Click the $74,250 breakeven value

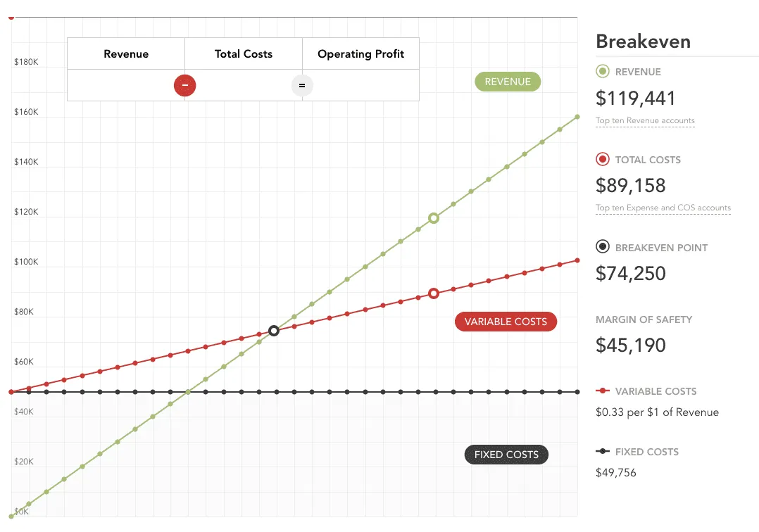[x=630, y=273]
